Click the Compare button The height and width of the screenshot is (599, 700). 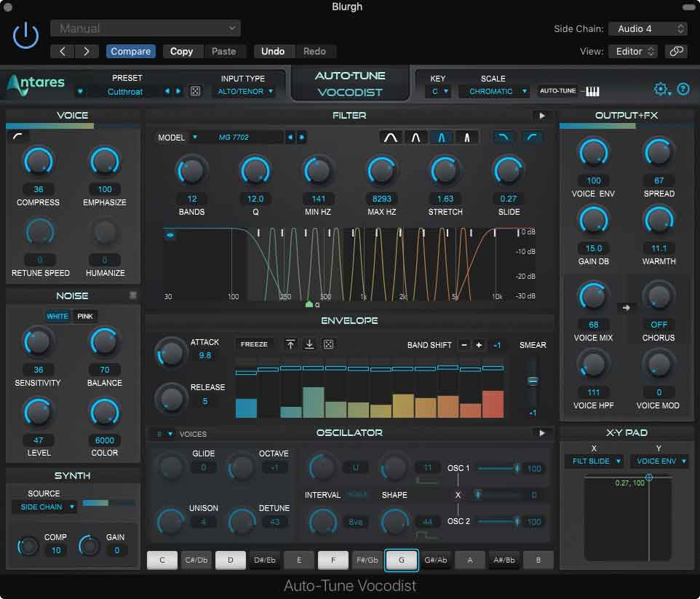click(x=130, y=51)
